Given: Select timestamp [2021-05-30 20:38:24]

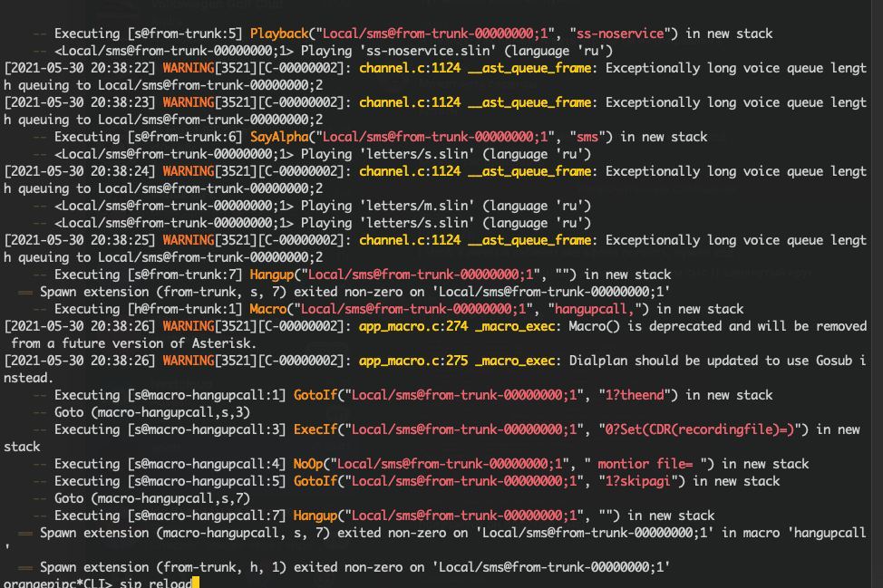Looking at the screenshot, I should (80, 171).
